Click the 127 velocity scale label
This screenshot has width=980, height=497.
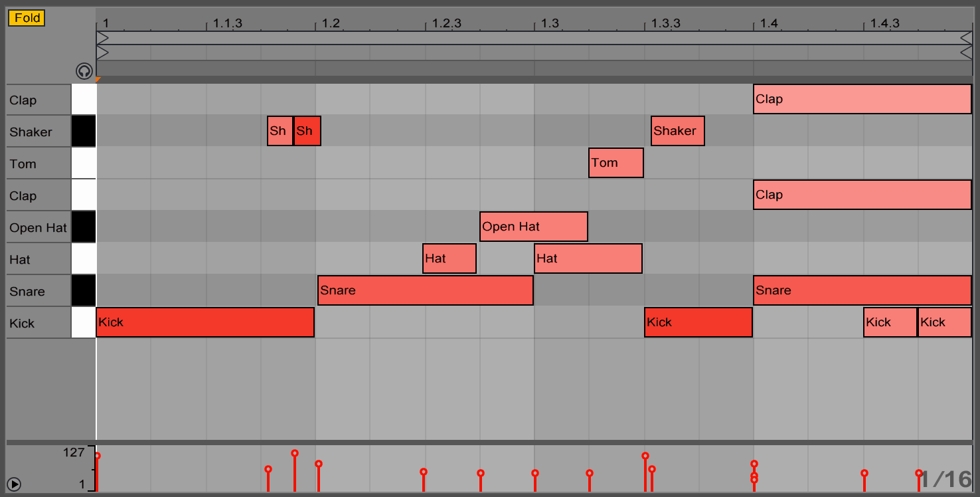click(x=74, y=452)
